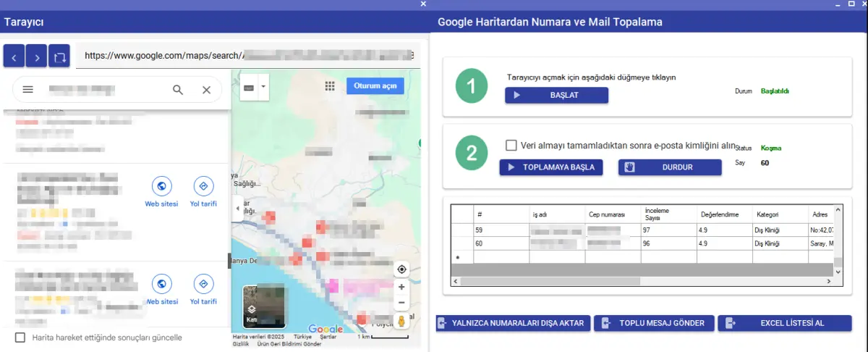
Task: Zoom out on the map
Action: coord(401,302)
